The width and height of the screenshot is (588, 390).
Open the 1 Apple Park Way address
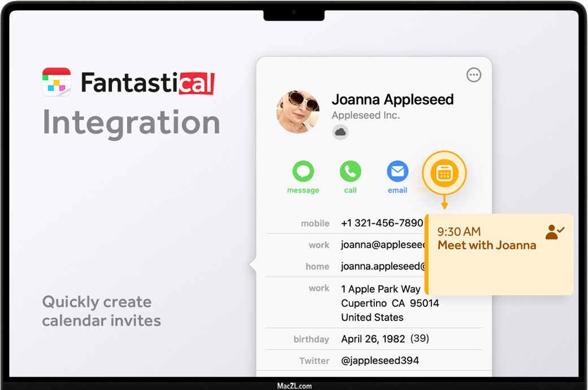coord(381,289)
